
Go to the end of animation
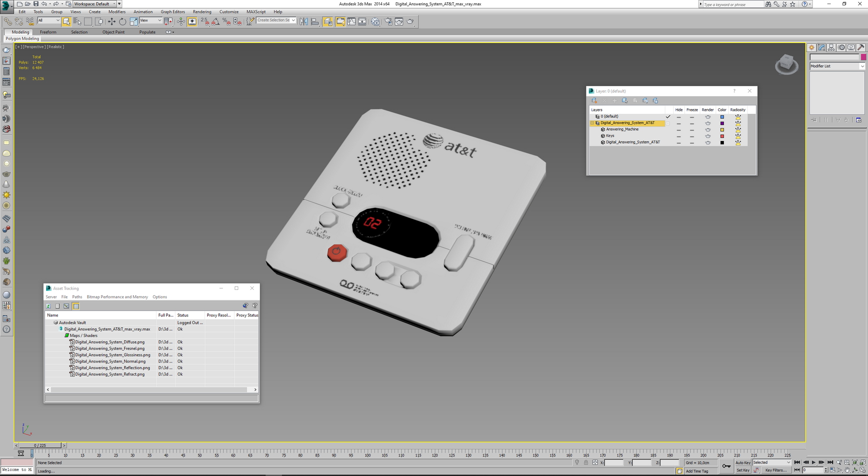830,462
